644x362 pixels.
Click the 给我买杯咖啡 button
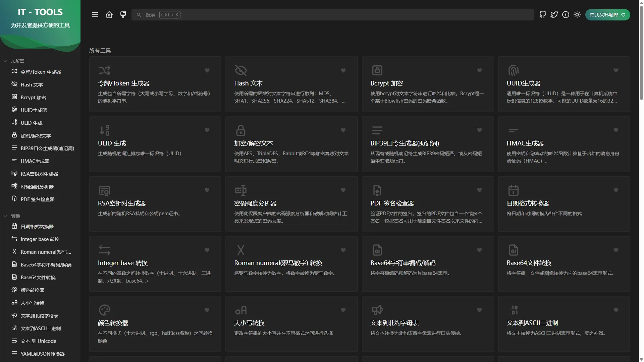tap(607, 14)
